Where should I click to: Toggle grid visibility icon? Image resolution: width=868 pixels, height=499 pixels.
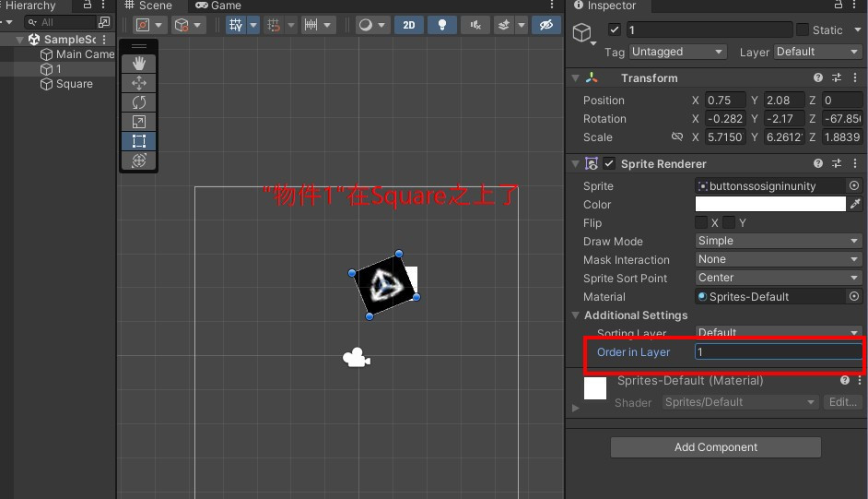click(x=236, y=25)
